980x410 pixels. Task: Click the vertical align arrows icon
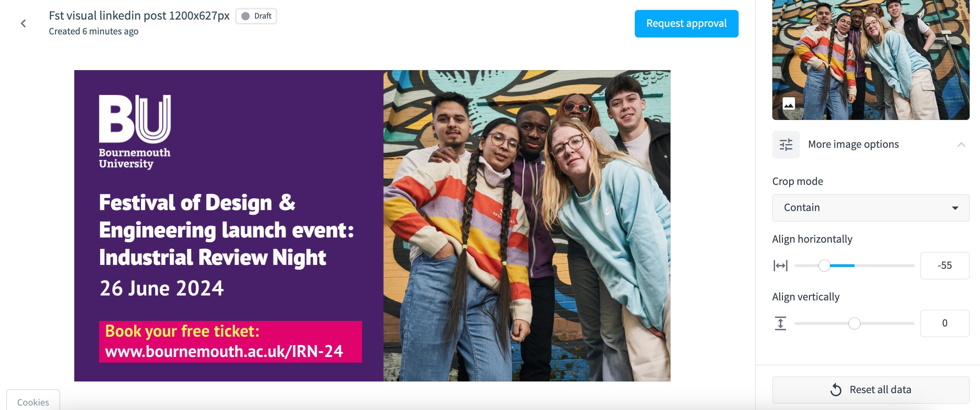780,323
